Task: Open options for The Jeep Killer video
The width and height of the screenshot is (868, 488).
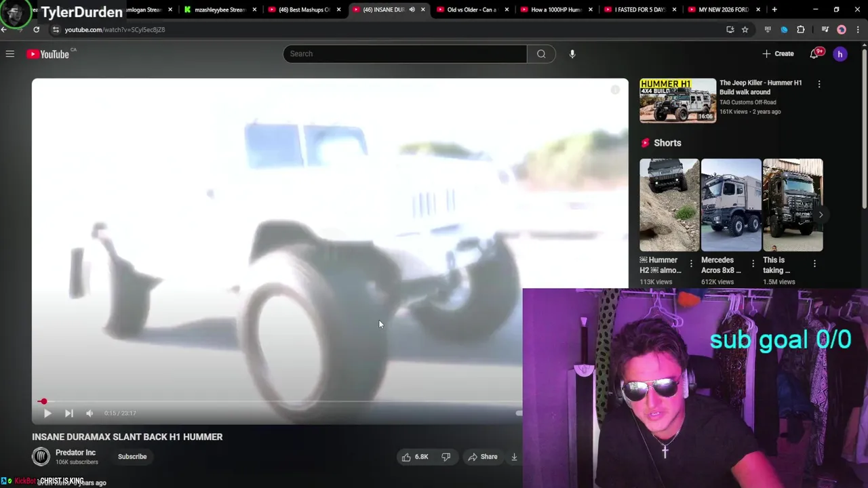Action: coord(819,85)
